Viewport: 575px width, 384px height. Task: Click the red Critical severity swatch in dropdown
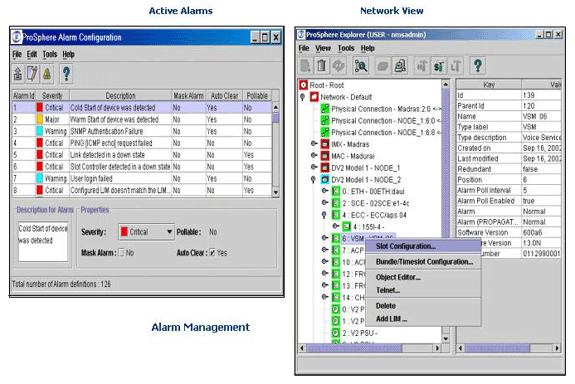pos(124,232)
